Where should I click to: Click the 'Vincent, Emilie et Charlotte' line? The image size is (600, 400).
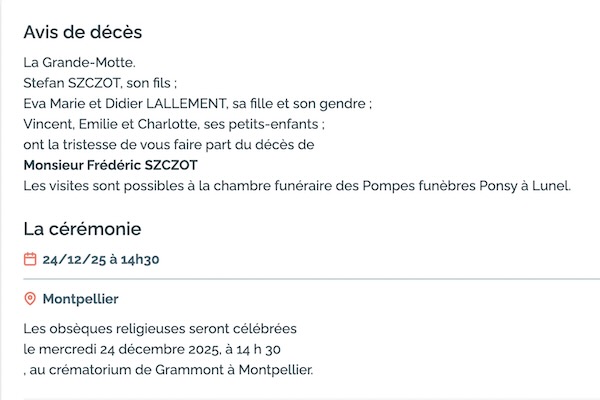tap(173, 124)
